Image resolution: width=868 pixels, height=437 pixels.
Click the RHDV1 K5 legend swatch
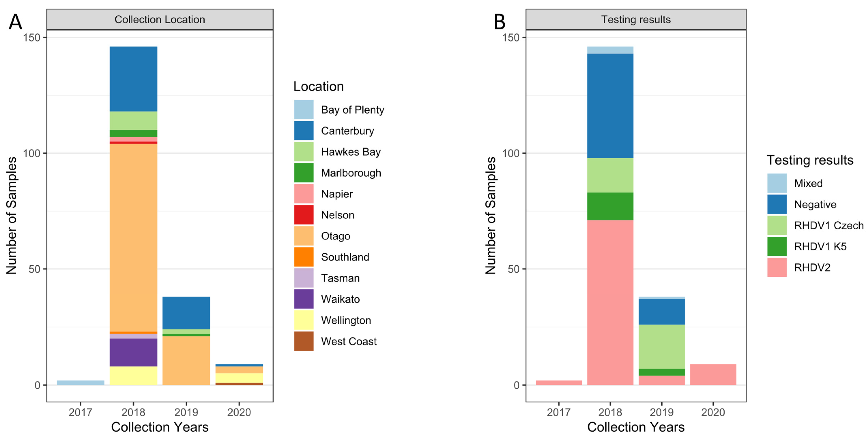click(777, 246)
